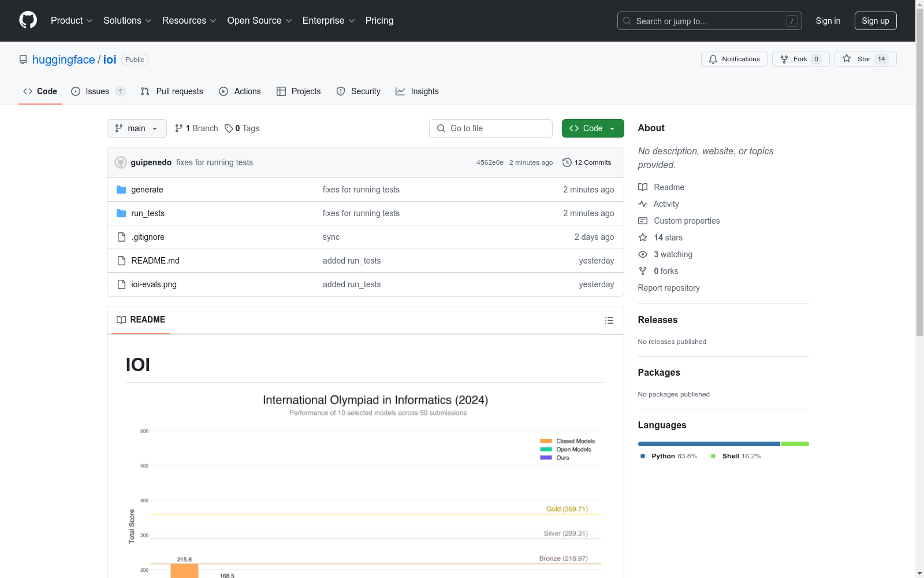
Task: Expand the Enterprise menu
Action: tap(329, 21)
